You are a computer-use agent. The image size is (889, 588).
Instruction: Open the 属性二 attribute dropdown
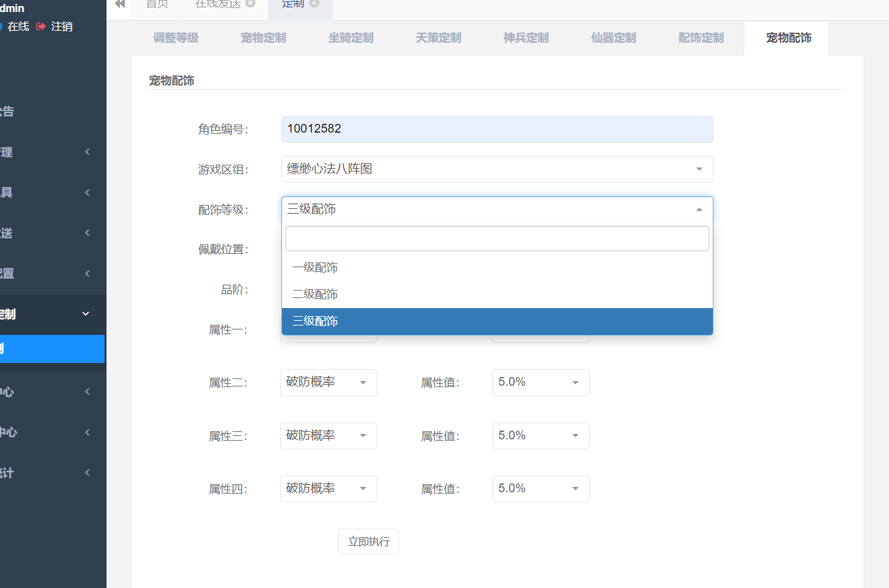point(328,382)
